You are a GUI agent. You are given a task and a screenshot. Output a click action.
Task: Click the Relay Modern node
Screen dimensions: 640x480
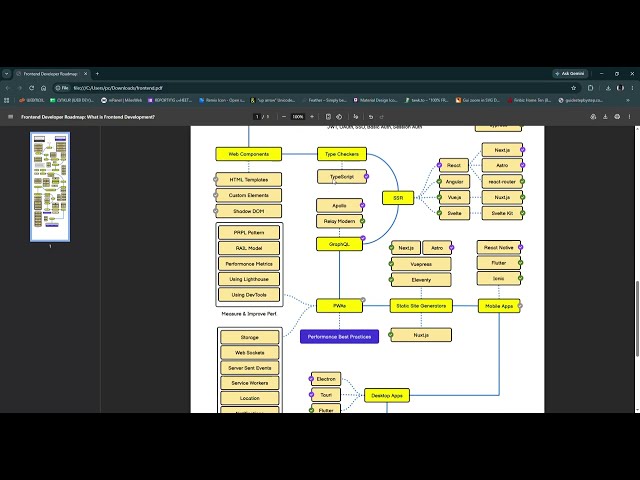tap(340, 221)
